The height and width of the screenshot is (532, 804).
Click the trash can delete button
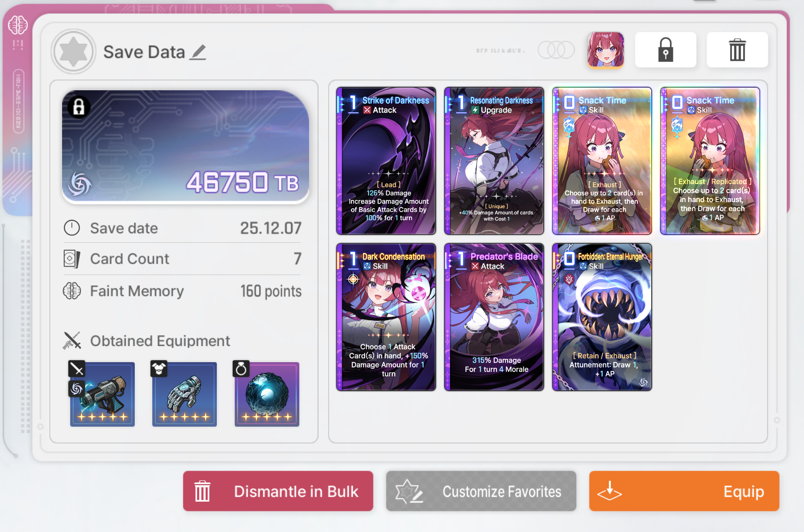pos(737,50)
